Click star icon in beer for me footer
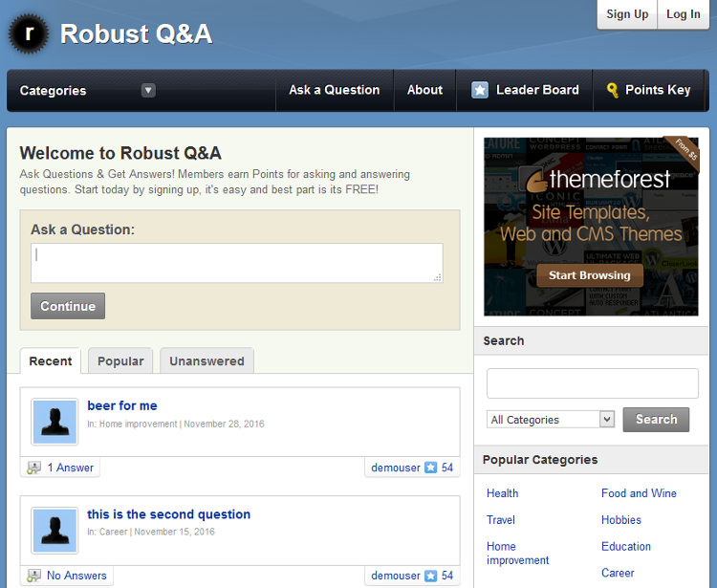The height and width of the screenshot is (588, 717). 431,468
